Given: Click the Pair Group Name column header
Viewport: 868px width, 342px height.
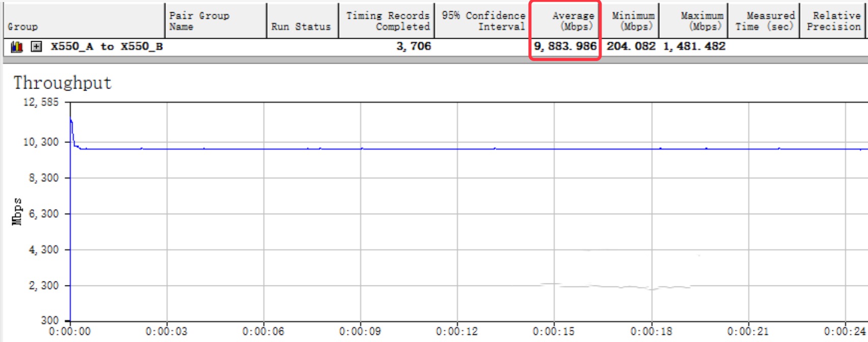Looking at the screenshot, I should [x=216, y=21].
